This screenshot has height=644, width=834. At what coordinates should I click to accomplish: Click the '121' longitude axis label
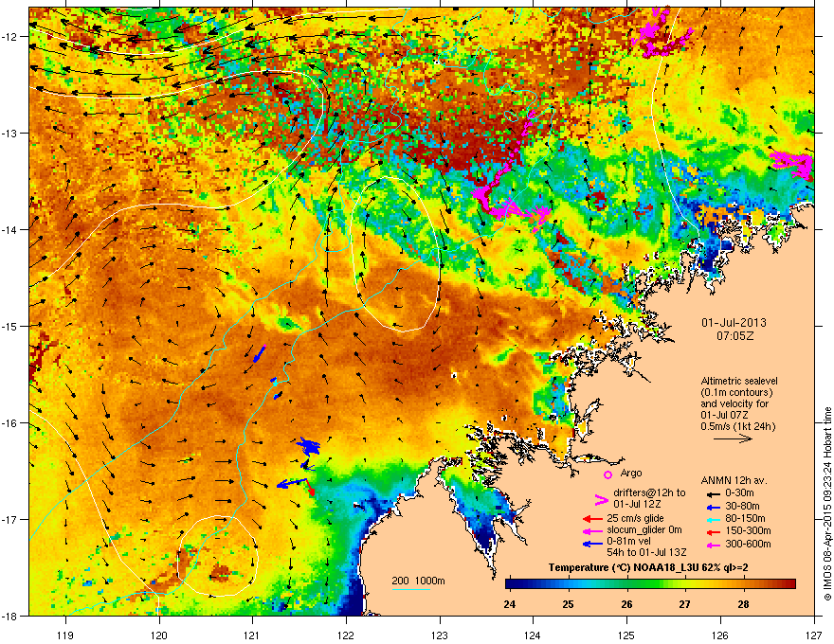[x=252, y=635]
